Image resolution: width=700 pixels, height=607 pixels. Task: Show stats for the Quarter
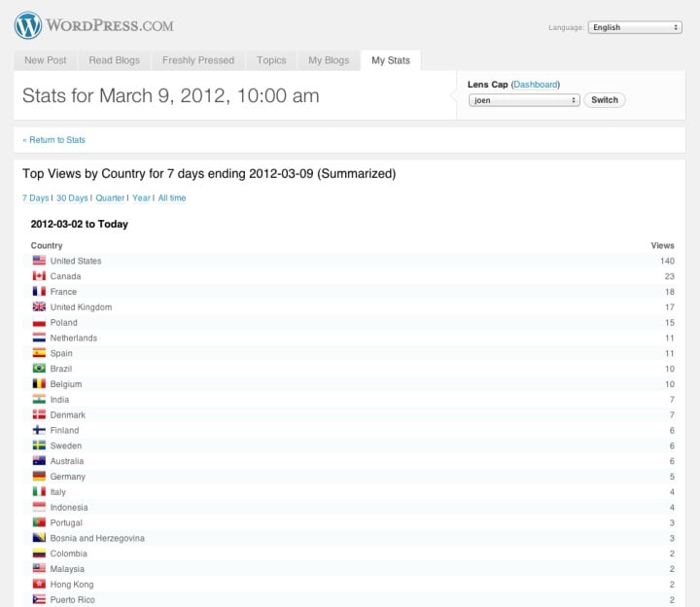click(110, 197)
